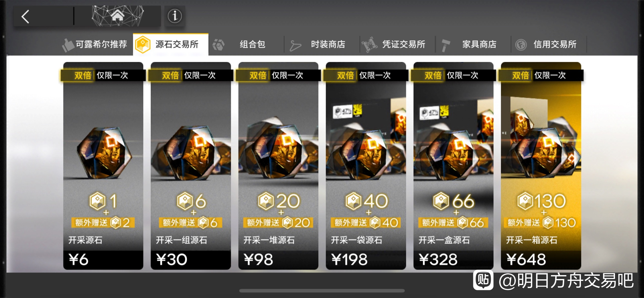
Task: Click the hammer icon beside 家具商店
Action: pyautogui.click(x=446, y=45)
